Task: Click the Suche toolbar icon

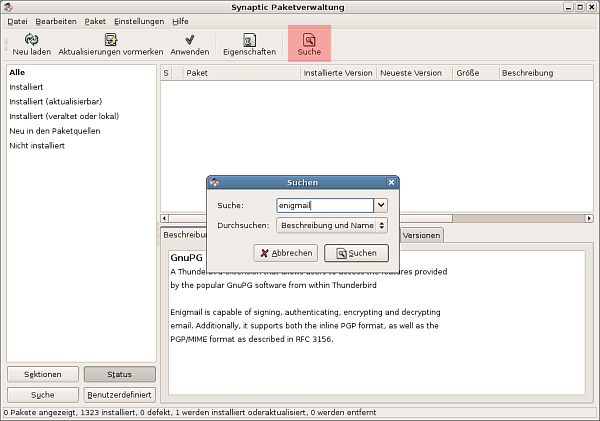Action: 309,39
